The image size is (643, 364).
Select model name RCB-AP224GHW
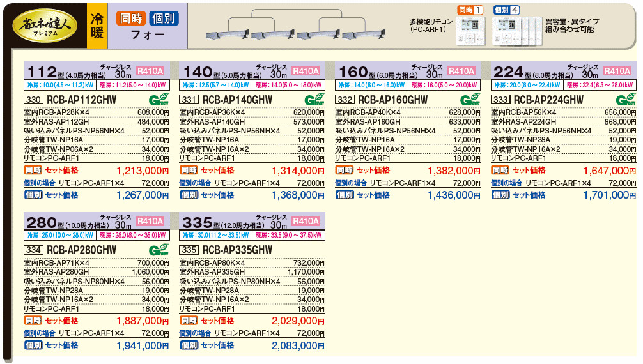point(548,100)
